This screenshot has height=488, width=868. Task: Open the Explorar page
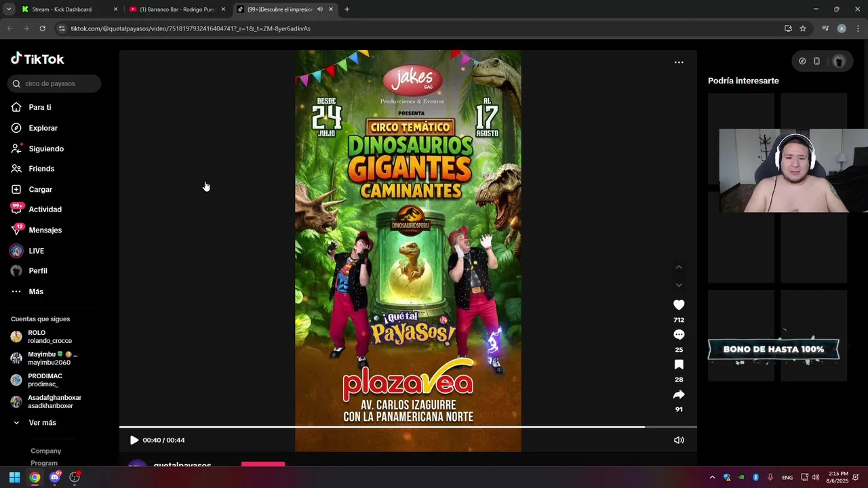coord(34,128)
